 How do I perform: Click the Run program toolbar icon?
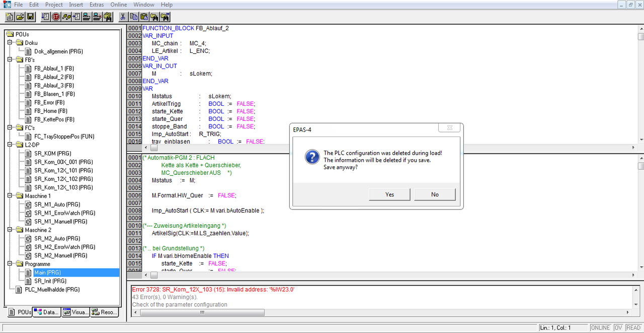(45, 17)
